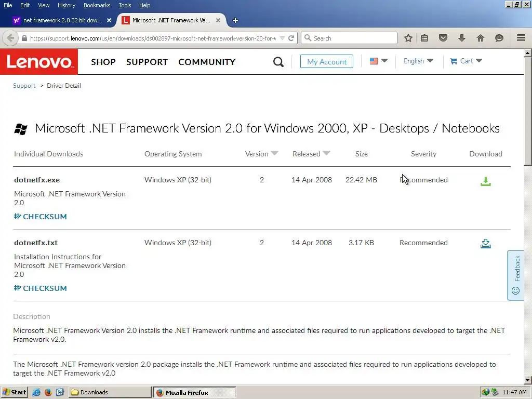Click the Firefox Search input field
The height and width of the screenshot is (399, 532).
click(349, 38)
